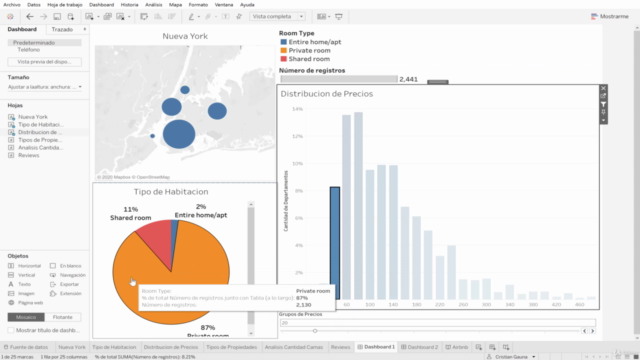Click the new worksheet tab icon at bottom
This screenshot has height=360, width=640.
pos(478,347)
